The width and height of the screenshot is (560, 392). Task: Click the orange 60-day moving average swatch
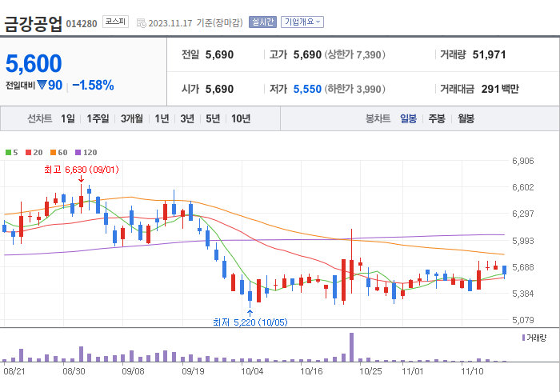click(53, 153)
